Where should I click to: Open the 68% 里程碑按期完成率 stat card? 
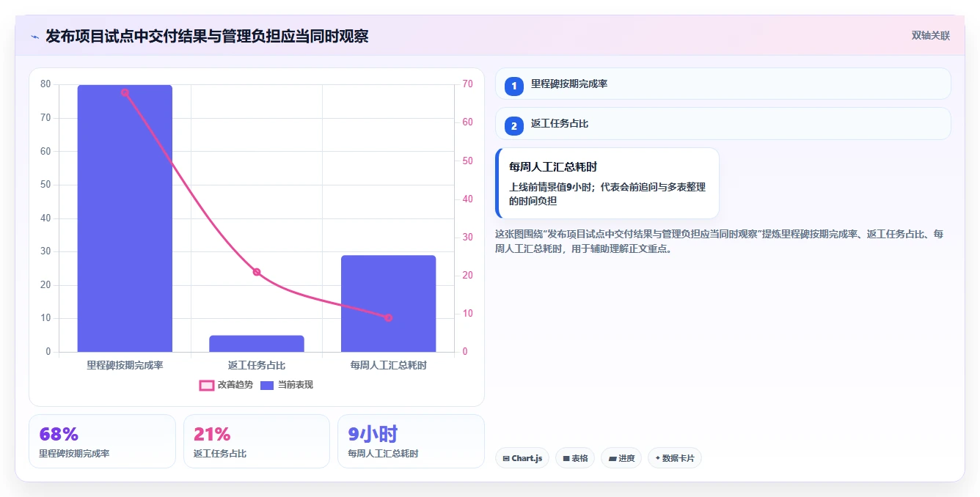102,441
